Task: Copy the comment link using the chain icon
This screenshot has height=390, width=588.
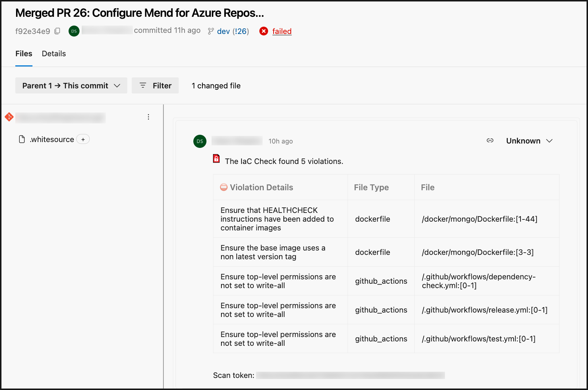Action: pyautogui.click(x=490, y=141)
